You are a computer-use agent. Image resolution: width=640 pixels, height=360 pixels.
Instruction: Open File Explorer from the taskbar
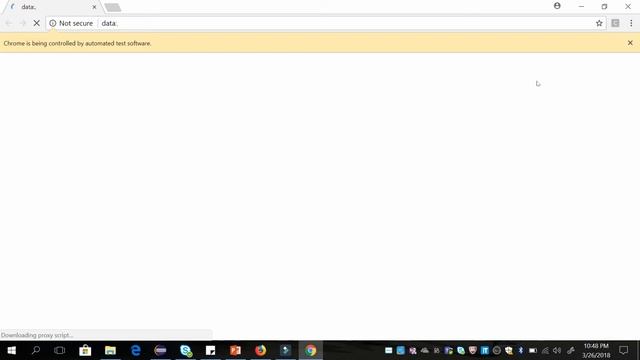pos(110,350)
